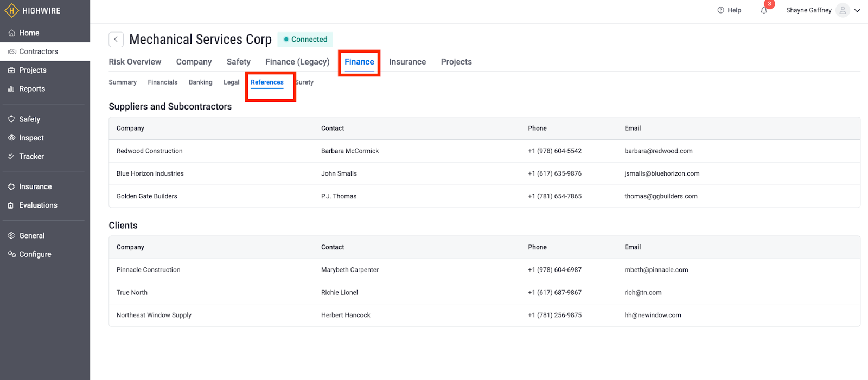This screenshot has height=380, width=868.
Task: Expand the Shayne Gaffney account dropdown arrow
Action: pos(857,10)
